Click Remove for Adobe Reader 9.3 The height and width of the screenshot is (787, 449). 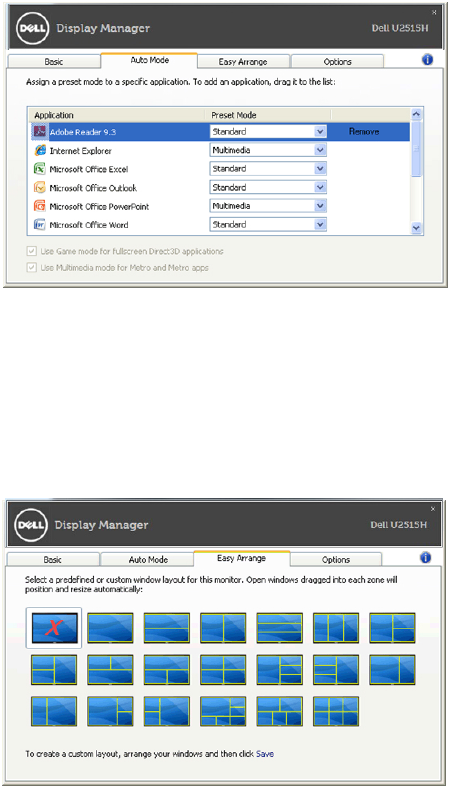click(x=364, y=132)
